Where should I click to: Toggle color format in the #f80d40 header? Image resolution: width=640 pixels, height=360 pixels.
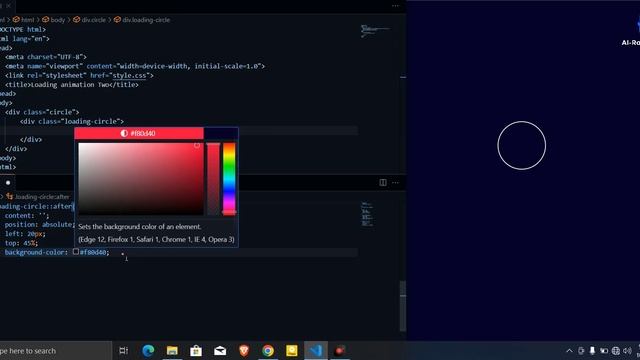pos(139,133)
